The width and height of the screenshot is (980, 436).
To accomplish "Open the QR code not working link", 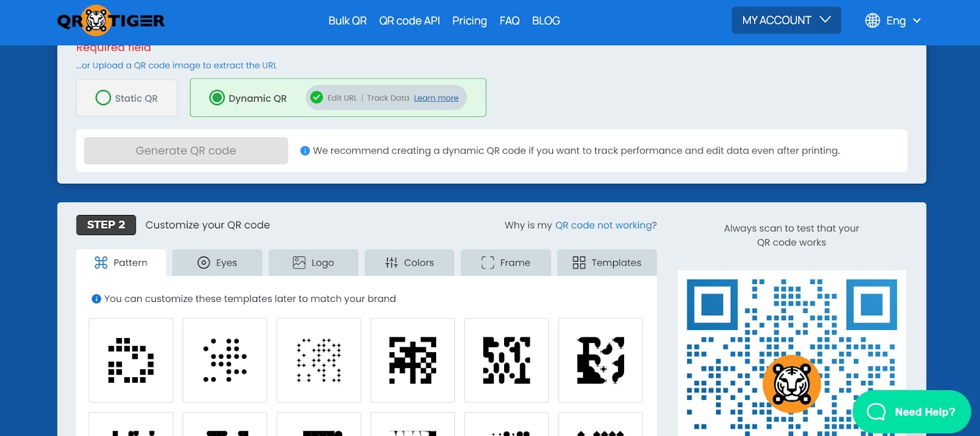I will click(603, 225).
